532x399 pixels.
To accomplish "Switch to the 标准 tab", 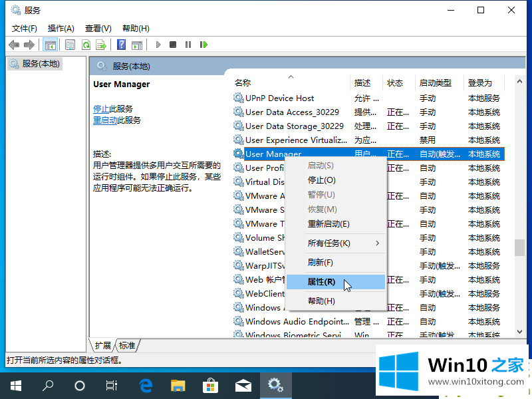I will 127,345.
